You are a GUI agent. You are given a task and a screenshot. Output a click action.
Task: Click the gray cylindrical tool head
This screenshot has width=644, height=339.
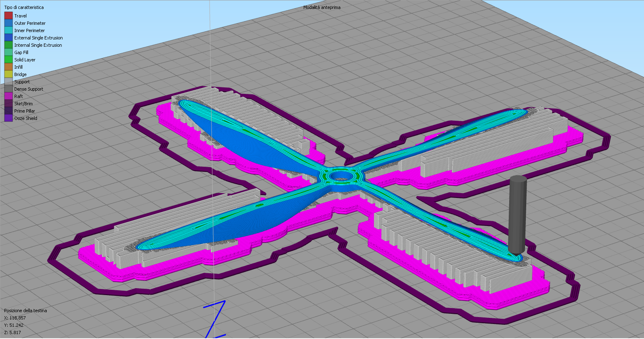click(x=517, y=215)
